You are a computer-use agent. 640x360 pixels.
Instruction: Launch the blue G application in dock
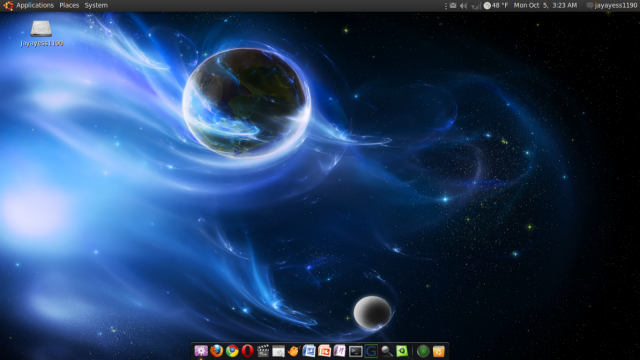(371, 351)
